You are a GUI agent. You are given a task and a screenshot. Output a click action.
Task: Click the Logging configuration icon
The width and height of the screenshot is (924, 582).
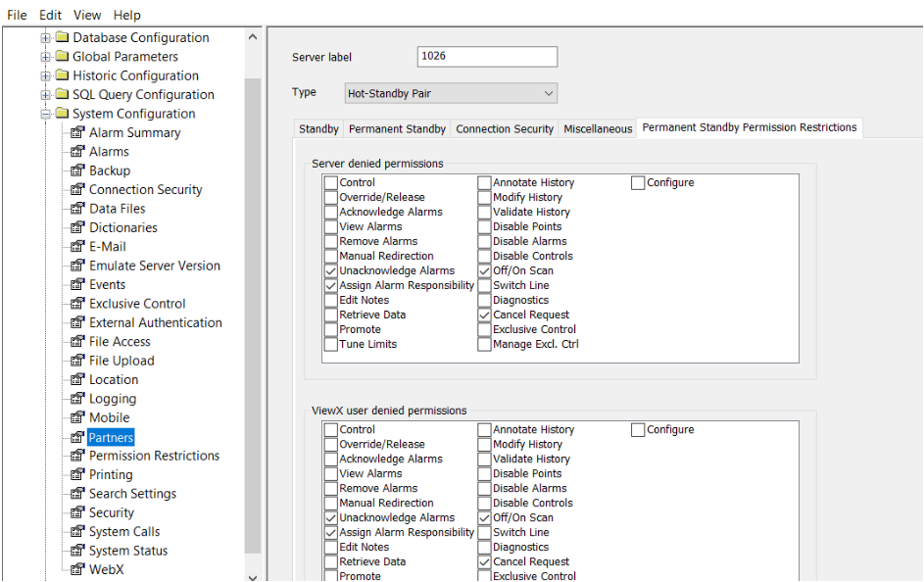77,399
